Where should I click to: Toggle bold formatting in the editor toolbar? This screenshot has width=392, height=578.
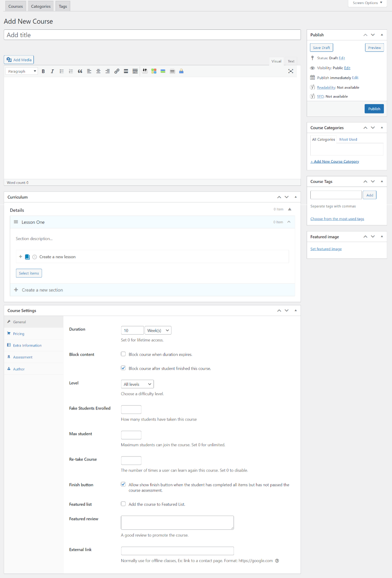43,71
